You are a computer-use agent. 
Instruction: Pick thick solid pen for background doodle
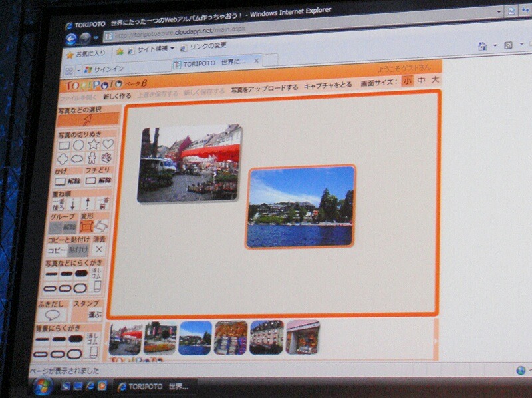(x=75, y=339)
